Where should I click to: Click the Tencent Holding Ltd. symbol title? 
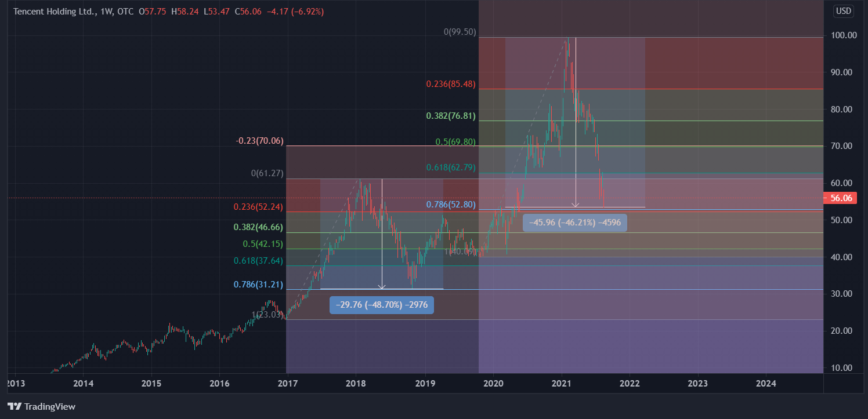tap(55, 12)
